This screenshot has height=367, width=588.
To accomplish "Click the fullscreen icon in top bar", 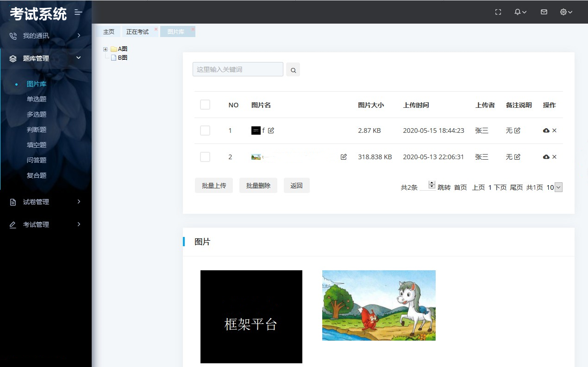I will pyautogui.click(x=498, y=12).
